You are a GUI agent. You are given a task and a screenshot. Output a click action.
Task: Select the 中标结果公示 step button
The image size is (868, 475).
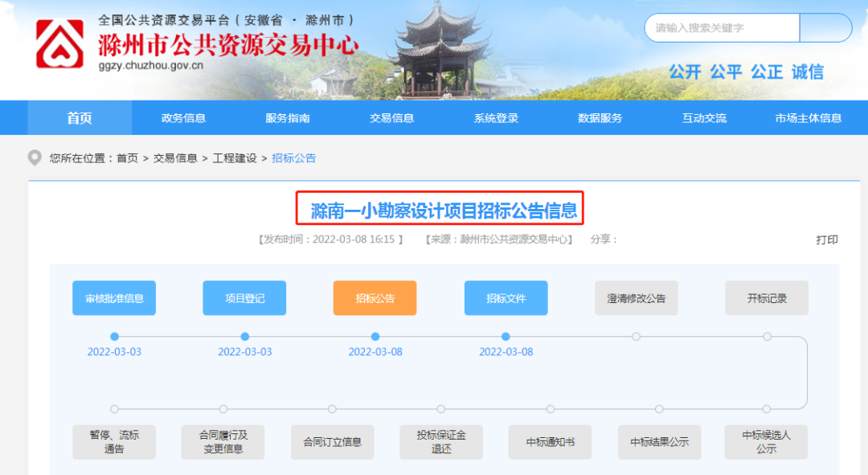(659, 442)
